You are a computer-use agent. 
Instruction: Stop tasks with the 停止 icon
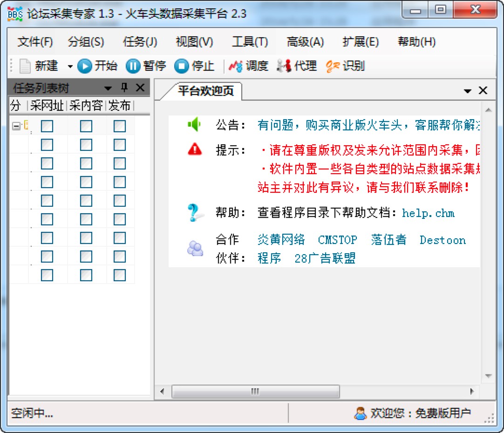pyautogui.click(x=182, y=66)
